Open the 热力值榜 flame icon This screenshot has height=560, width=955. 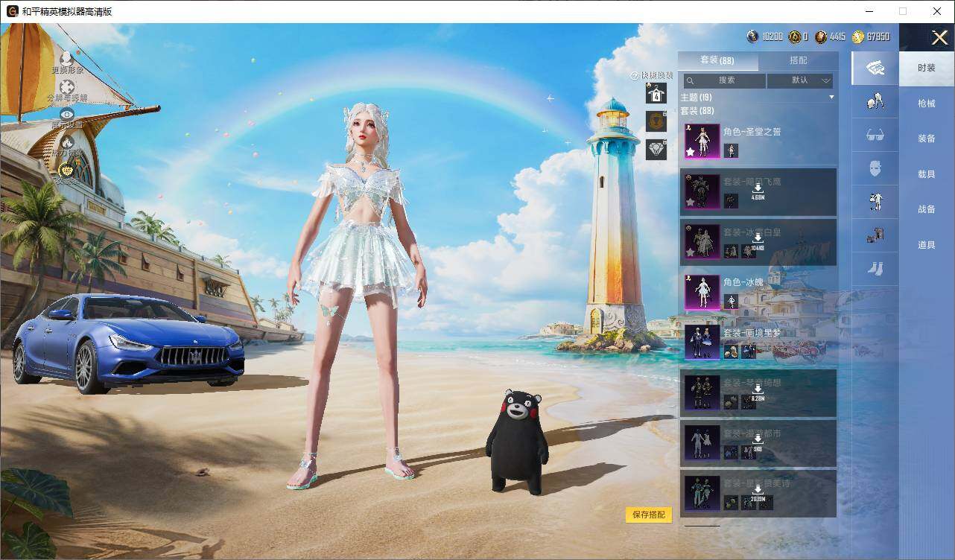(67, 141)
